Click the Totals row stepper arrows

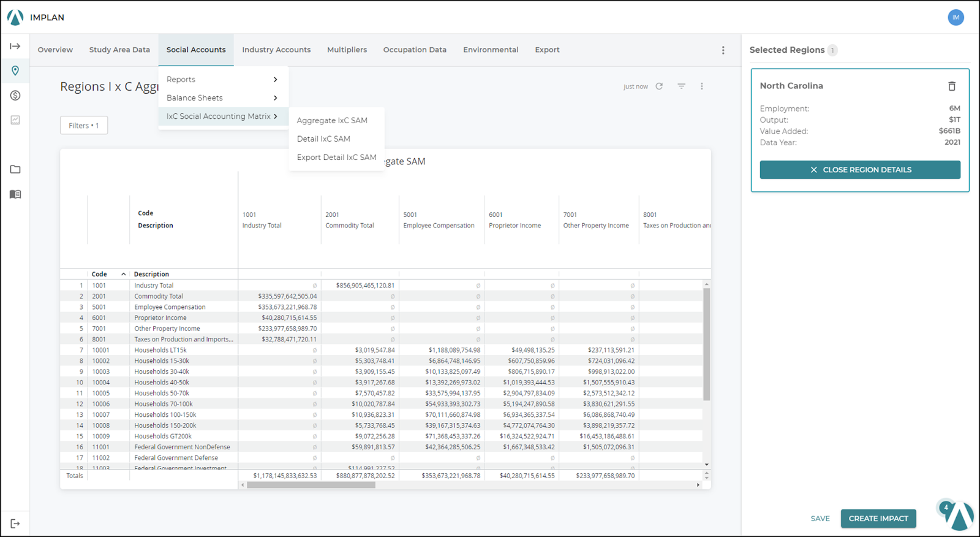click(x=707, y=475)
